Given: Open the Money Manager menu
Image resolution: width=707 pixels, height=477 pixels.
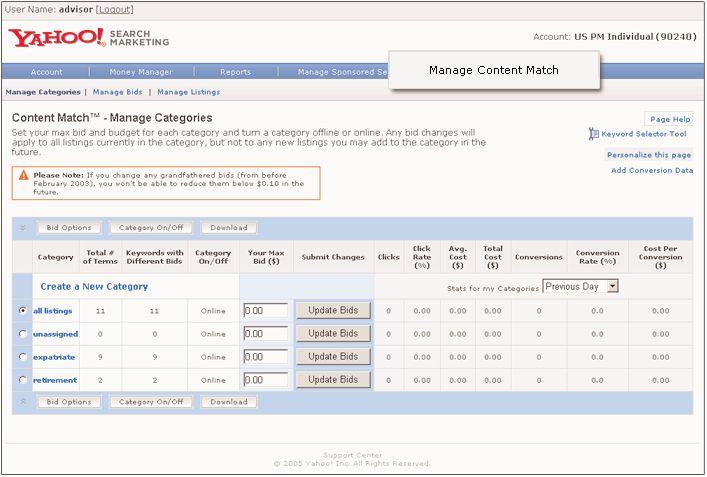Looking at the screenshot, I should click(141, 72).
